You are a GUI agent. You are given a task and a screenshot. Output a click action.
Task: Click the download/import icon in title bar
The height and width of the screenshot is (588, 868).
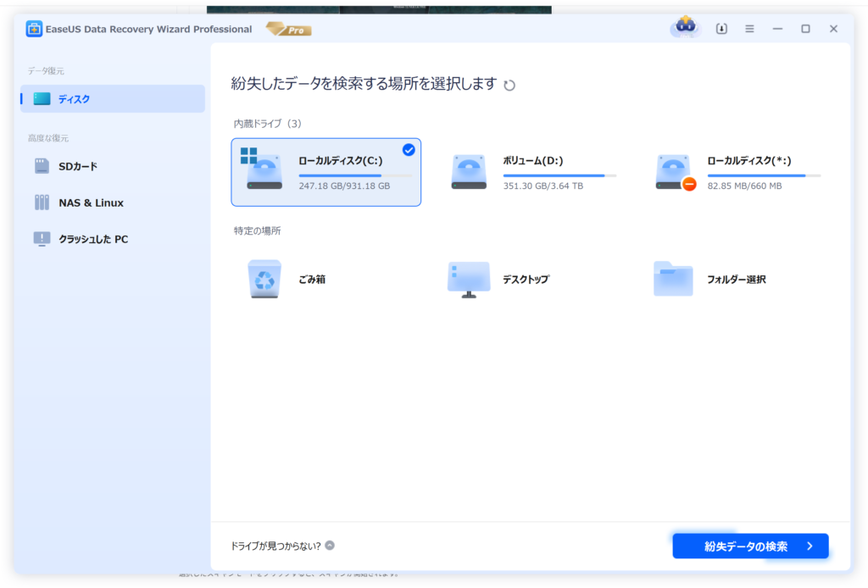pyautogui.click(x=721, y=29)
